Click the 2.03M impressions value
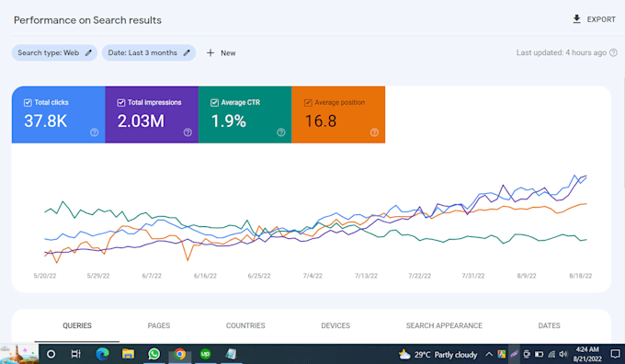This screenshot has width=625, height=364. [x=141, y=120]
